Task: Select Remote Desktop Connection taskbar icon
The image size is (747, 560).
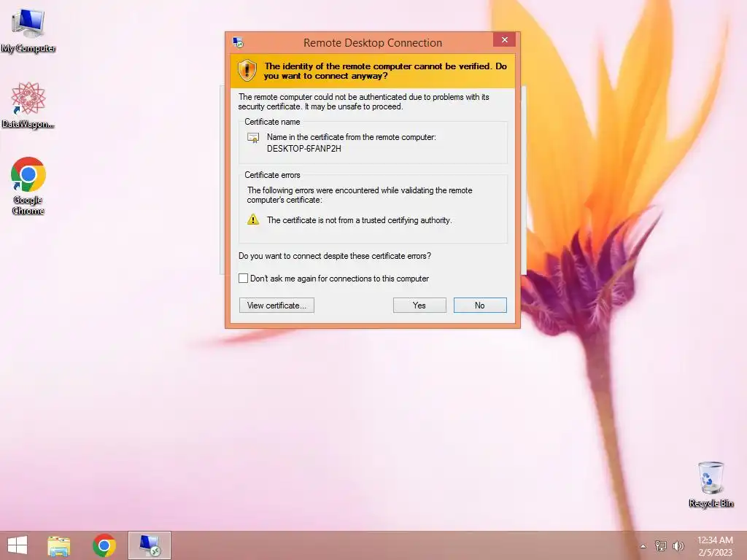Action: coord(150,545)
